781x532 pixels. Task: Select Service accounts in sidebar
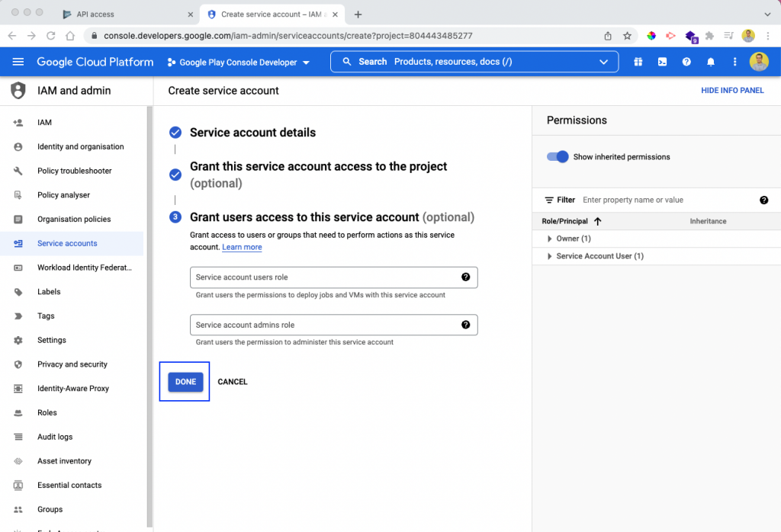pos(72,243)
